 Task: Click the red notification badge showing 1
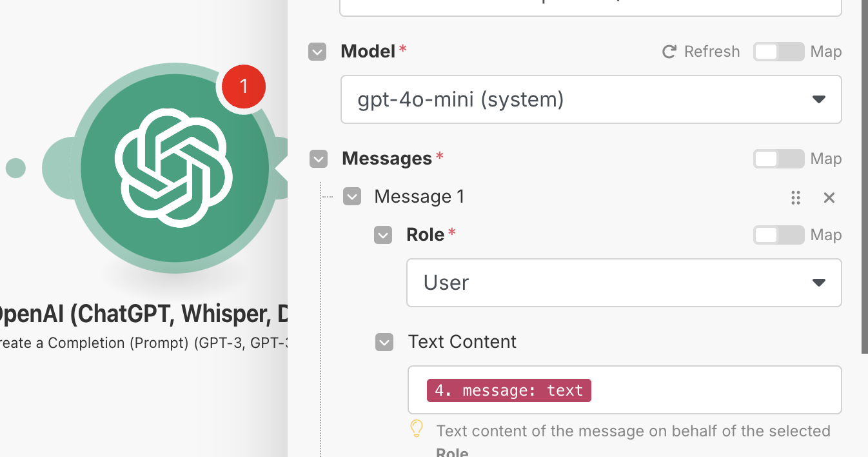(x=243, y=86)
